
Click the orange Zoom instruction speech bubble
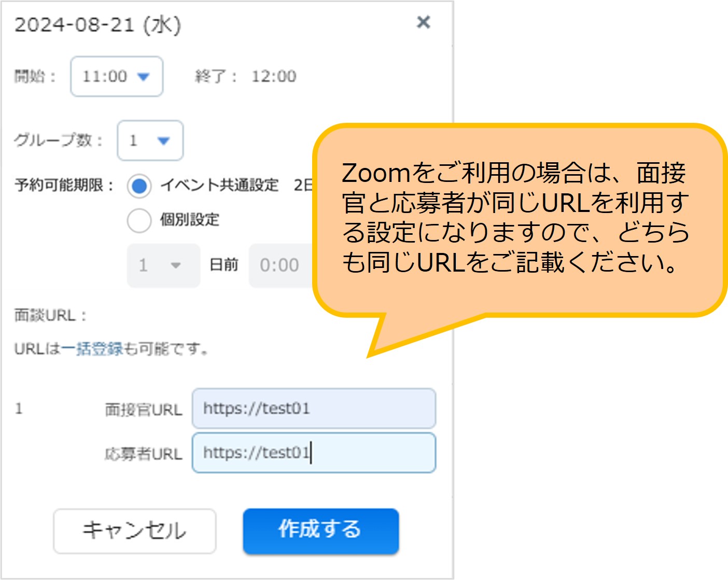(519, 223)
